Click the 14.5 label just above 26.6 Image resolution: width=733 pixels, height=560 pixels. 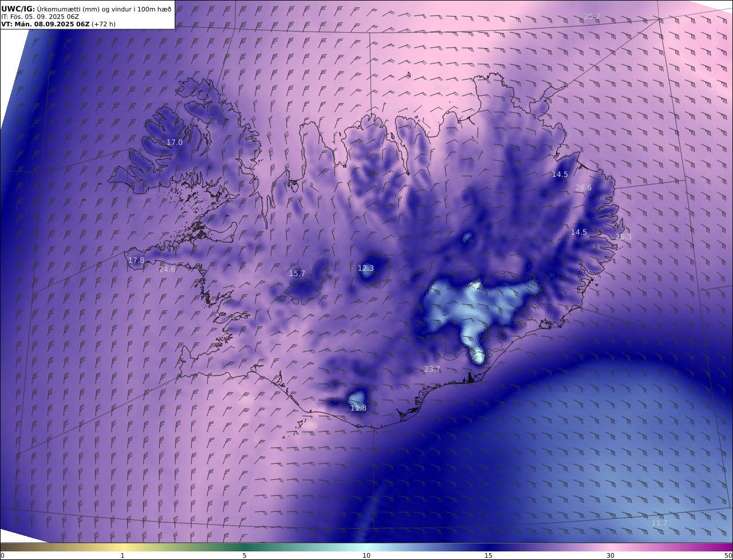pyautogui.click(x=560, y=174)
